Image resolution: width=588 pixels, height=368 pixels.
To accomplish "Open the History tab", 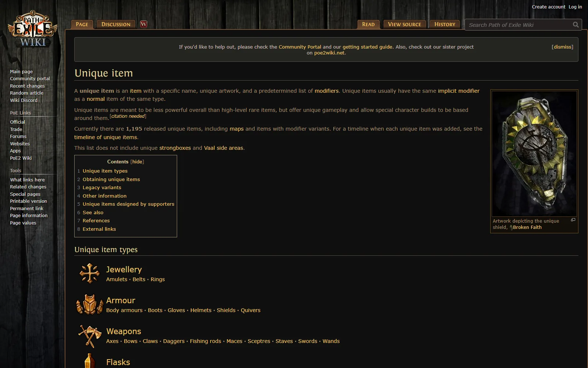I will pyautogui.click(x=445, y=24).
